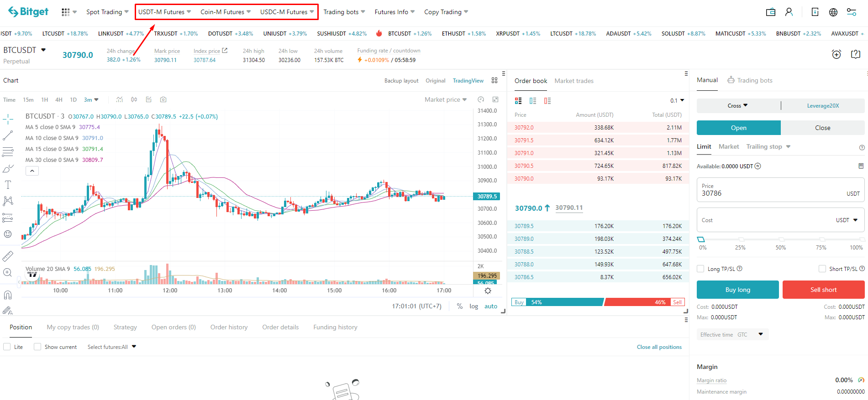This screenshot has height=400, width=868.
Task: Select the zoom in tool
Action: pos(8,272)
